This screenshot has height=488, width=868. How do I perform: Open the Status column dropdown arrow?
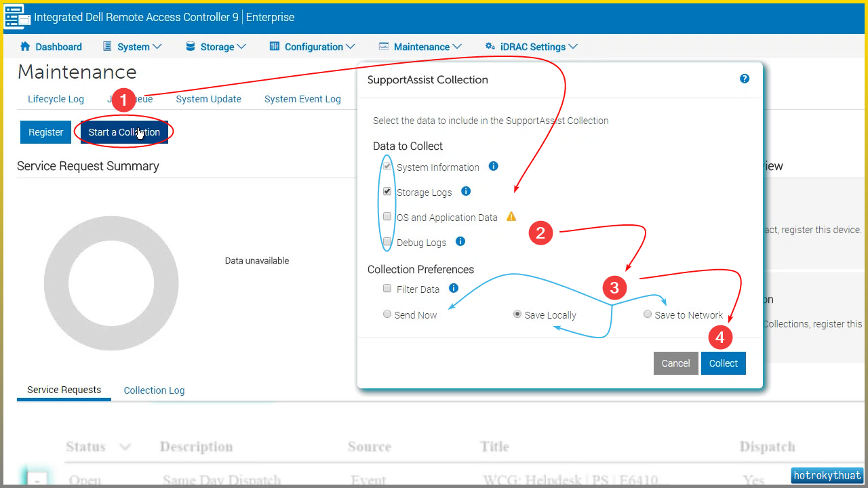(125, 447)
